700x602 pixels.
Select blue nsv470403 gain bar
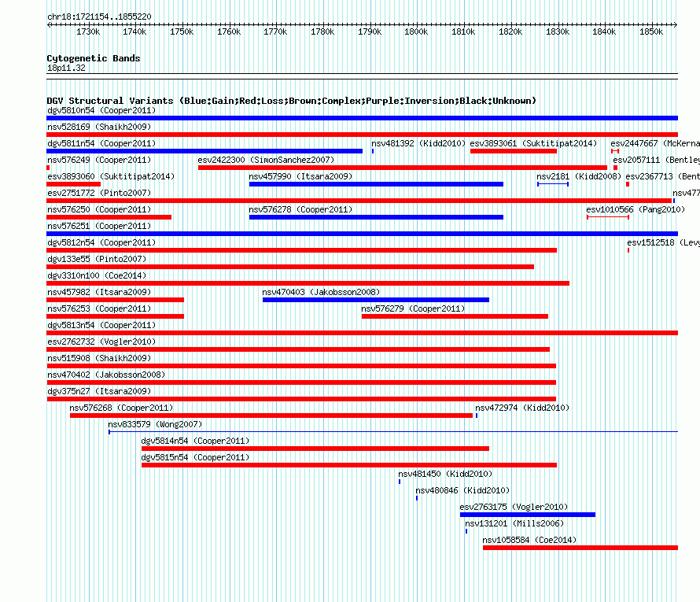click(376, 300)
